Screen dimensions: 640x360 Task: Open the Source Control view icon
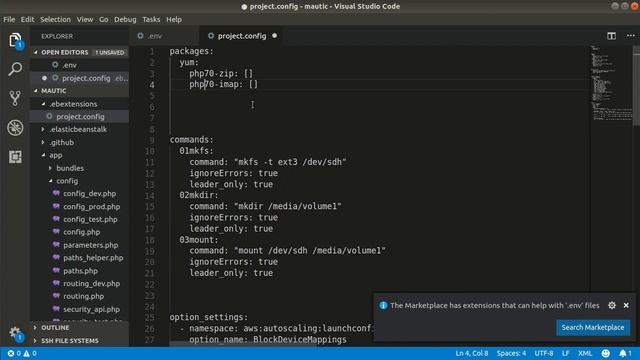[15, 98]
